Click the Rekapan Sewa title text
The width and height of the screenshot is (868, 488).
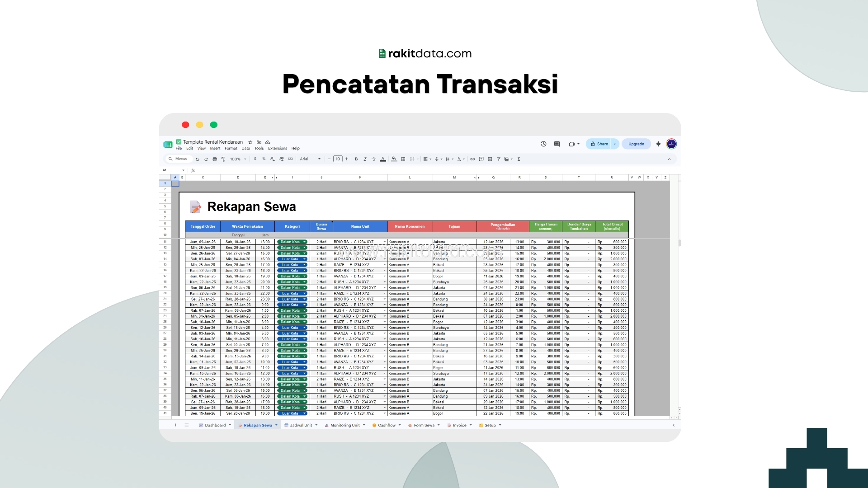coord(251,207)
